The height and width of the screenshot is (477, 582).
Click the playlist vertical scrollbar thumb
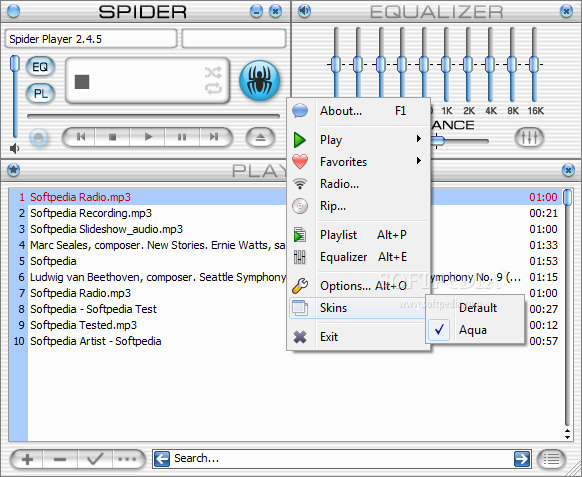[567, 197]
